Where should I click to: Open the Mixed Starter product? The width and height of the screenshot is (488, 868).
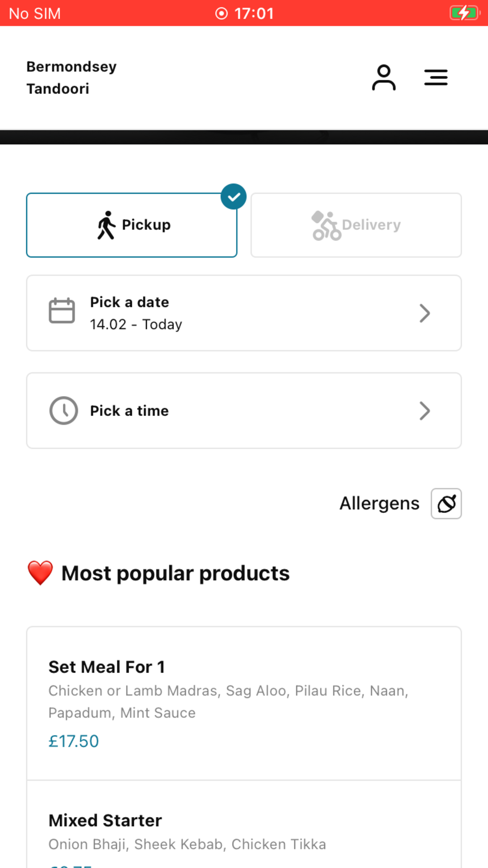[244, 824]
